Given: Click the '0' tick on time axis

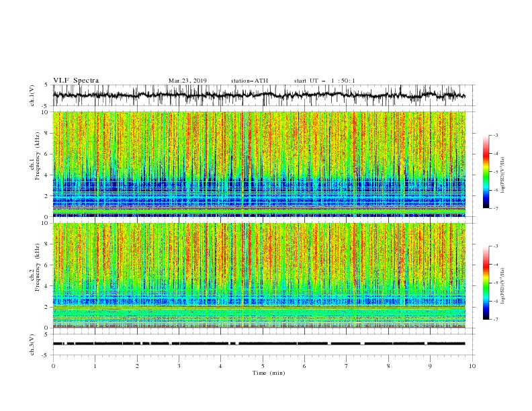Looking at the screenshot, I should pyautogui.click(x=53, y=366).
